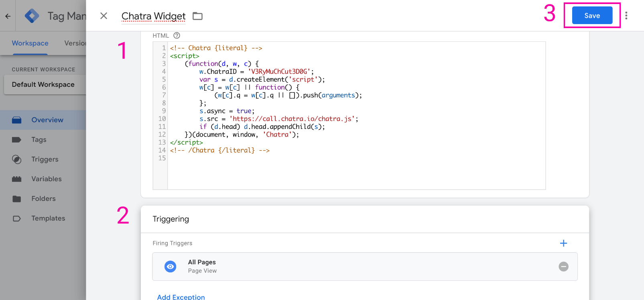
Task: Open the Triggers section in sidebar
Action: [x=45, y=159]
